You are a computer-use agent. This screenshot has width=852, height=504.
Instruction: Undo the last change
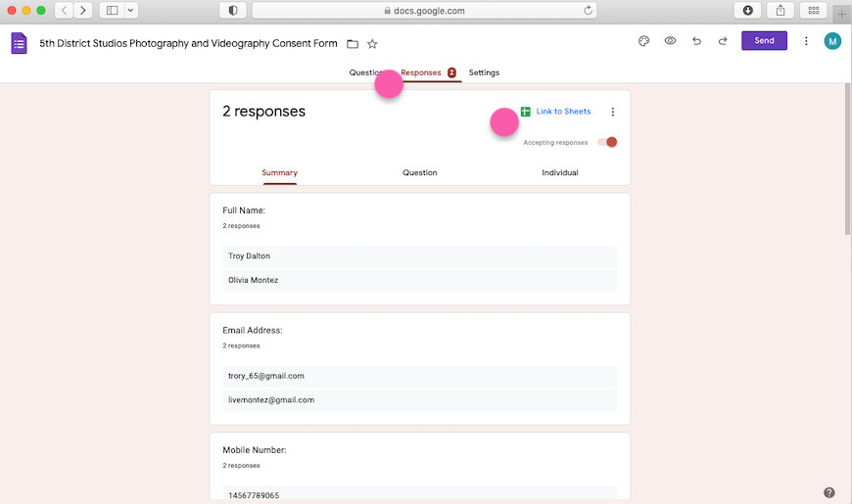[x=696, y=41]
